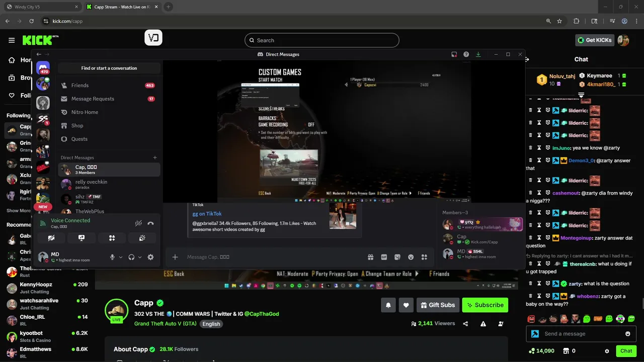The image size is (644, 362).
Task: Start an activity in Discord call
Action: click(112, 238)
